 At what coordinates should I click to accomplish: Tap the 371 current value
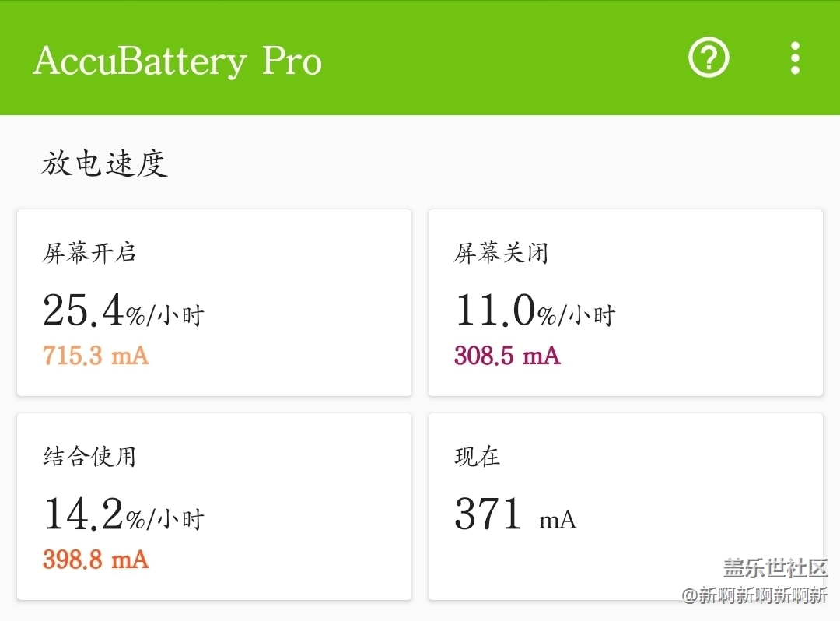click(x=488, y=514)
